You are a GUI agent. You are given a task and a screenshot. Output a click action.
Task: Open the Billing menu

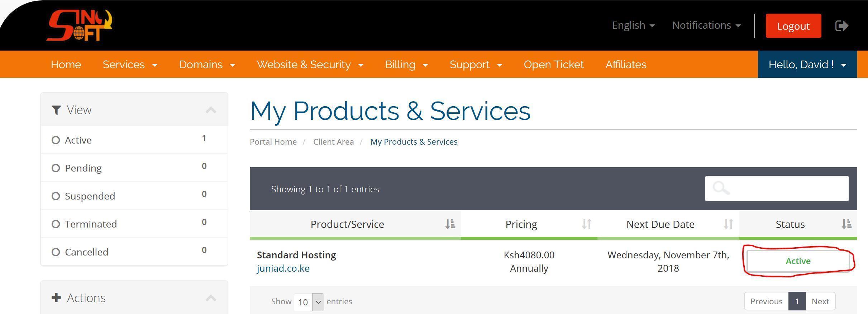[x=406, y=65]
